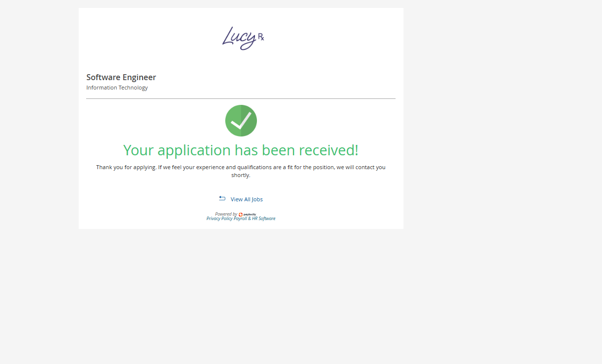Click the Lucy Rx logo

click(242, 38)
